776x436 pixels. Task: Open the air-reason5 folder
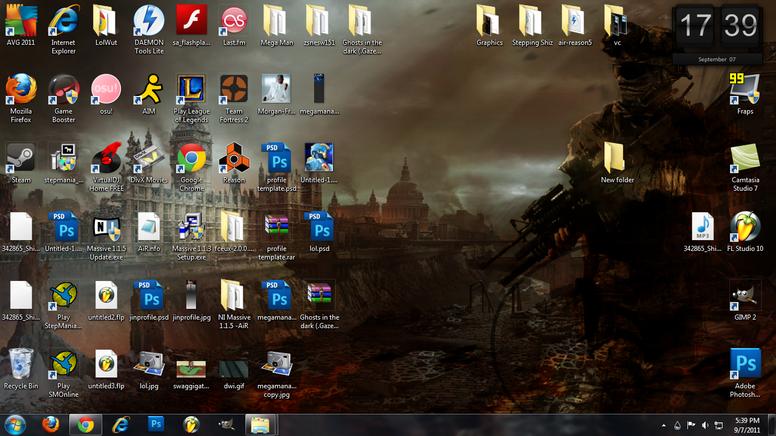click(x=575, y=25)
